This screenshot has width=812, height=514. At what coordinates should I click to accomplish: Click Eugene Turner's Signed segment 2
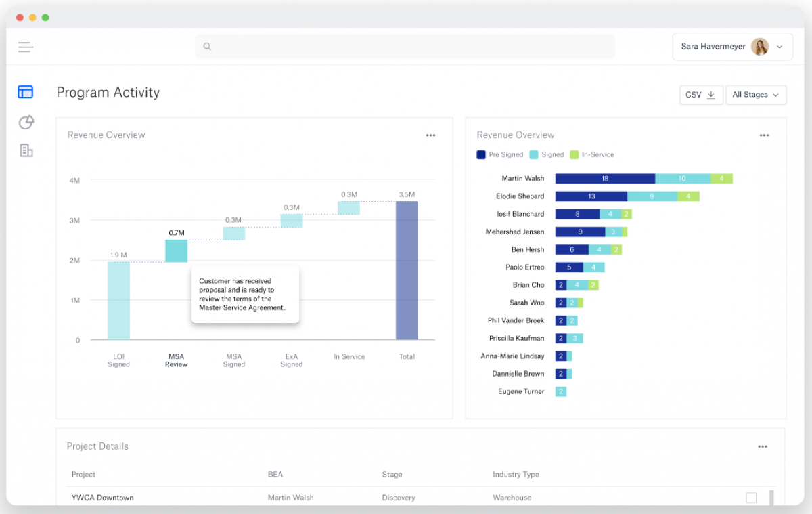click(x=561, y=391)
